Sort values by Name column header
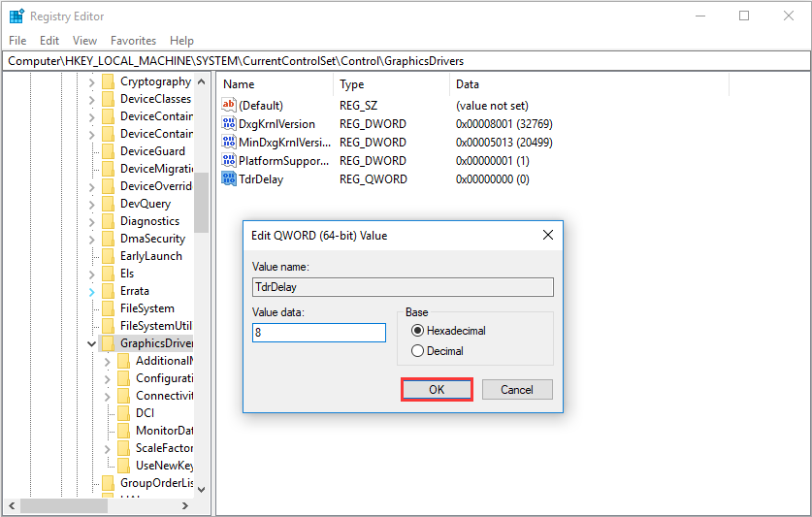 tap(276, 84)
